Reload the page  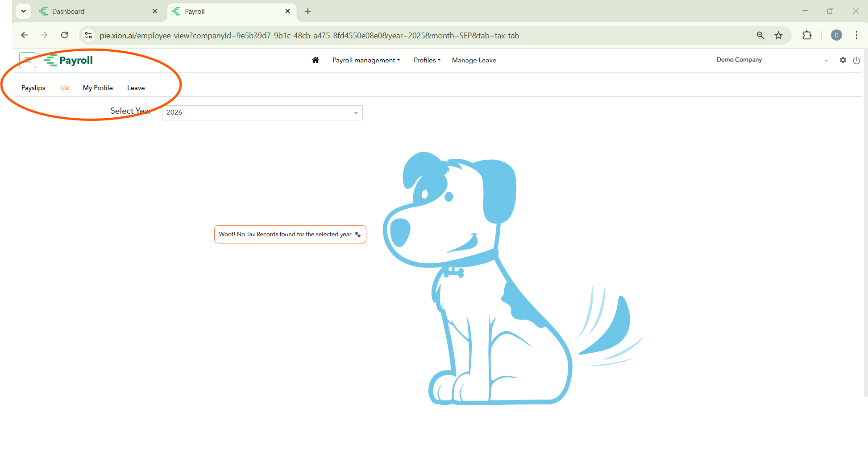65,35
